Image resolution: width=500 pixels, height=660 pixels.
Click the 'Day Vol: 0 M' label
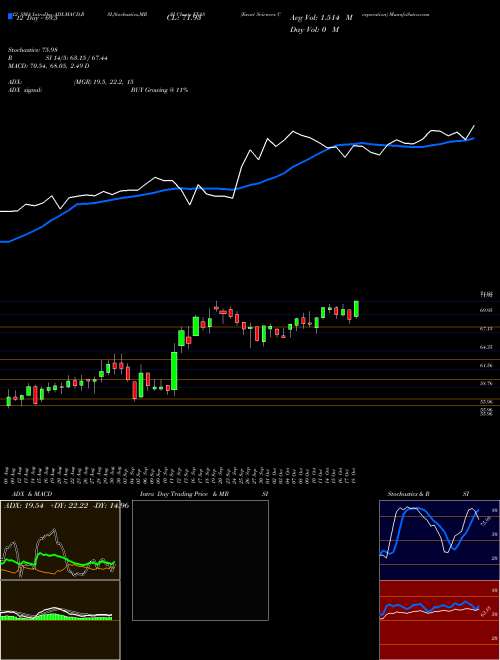point(314,29)
